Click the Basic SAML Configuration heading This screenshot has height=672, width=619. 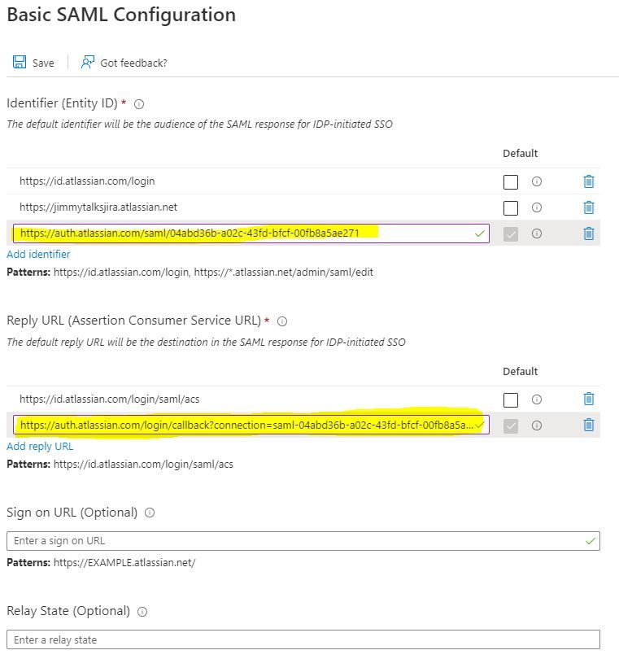[121, 15]
